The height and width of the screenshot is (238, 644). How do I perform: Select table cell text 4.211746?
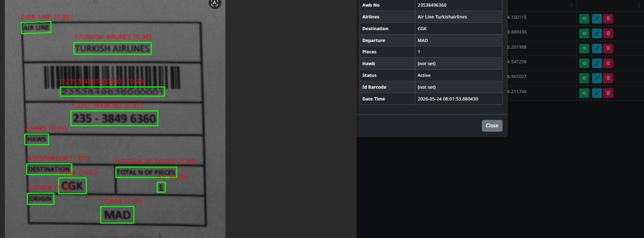click(x=517, y=91)
